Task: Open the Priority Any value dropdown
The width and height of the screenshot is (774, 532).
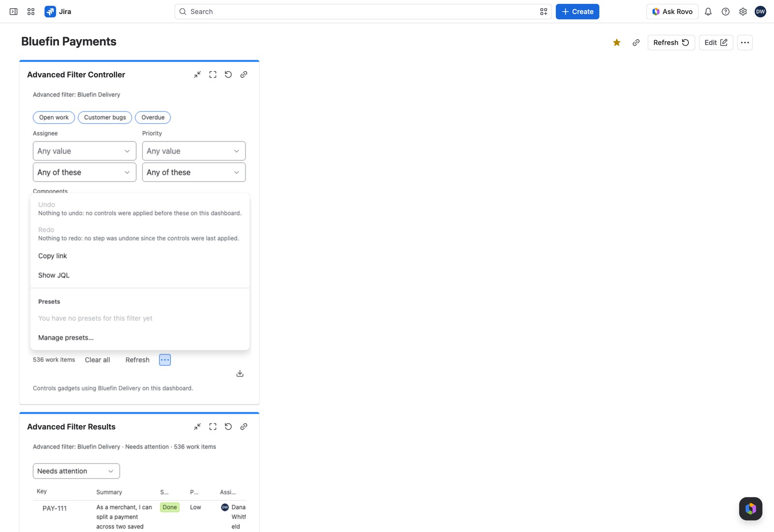Action: pyautogui.click(x=194, y=151)
